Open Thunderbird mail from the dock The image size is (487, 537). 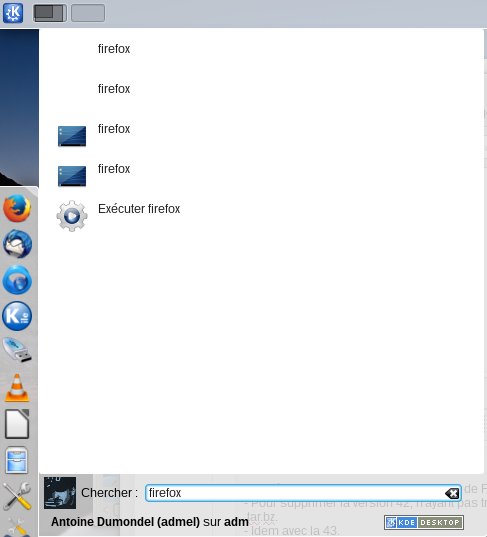click(x=17, y=244)
